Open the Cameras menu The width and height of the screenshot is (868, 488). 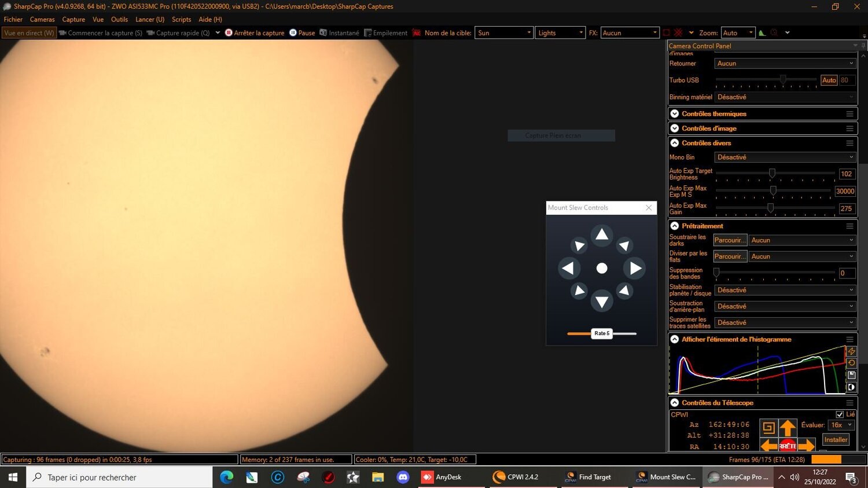(x=42, y=19)
